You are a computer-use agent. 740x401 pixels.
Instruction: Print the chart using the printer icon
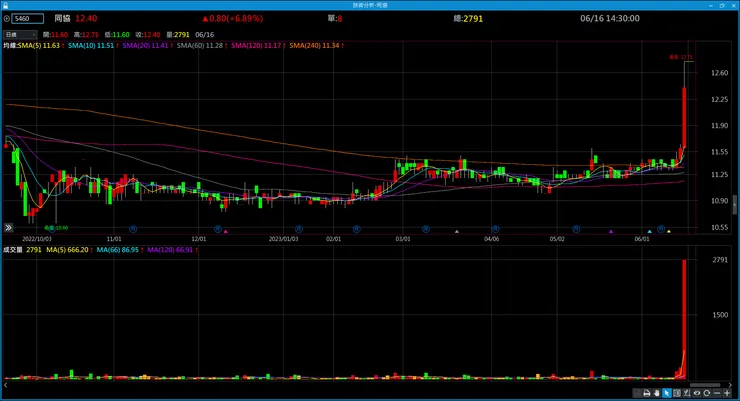(647, 393)
